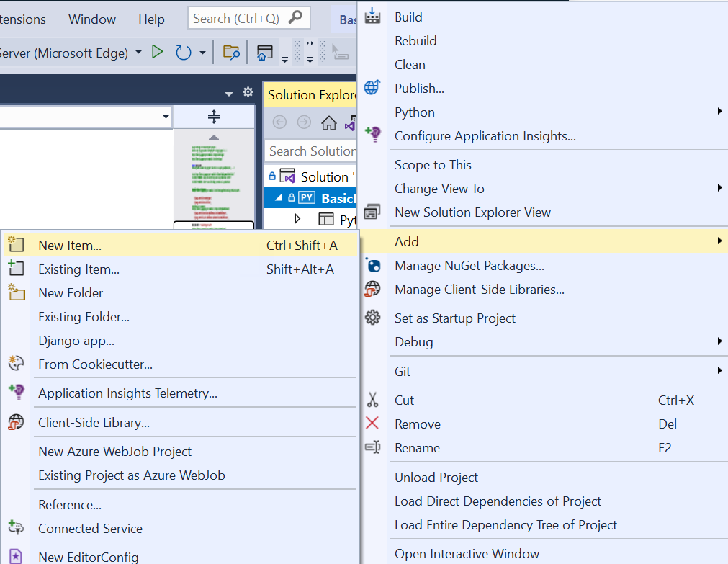The width and height of the screenshot is (728, 564).
Task: Click the Cut scissors icon
Action: (x=372, y=400)
